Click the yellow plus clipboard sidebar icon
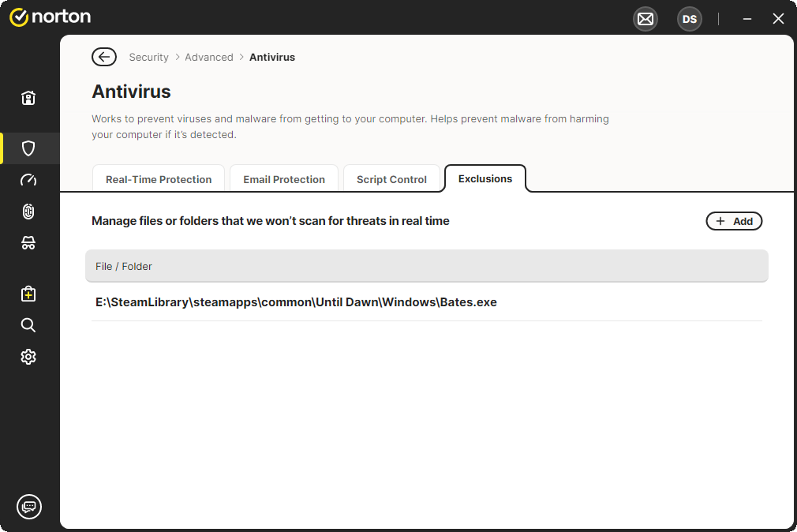This screenshot has height=532, width=797. tap(28, 294)
